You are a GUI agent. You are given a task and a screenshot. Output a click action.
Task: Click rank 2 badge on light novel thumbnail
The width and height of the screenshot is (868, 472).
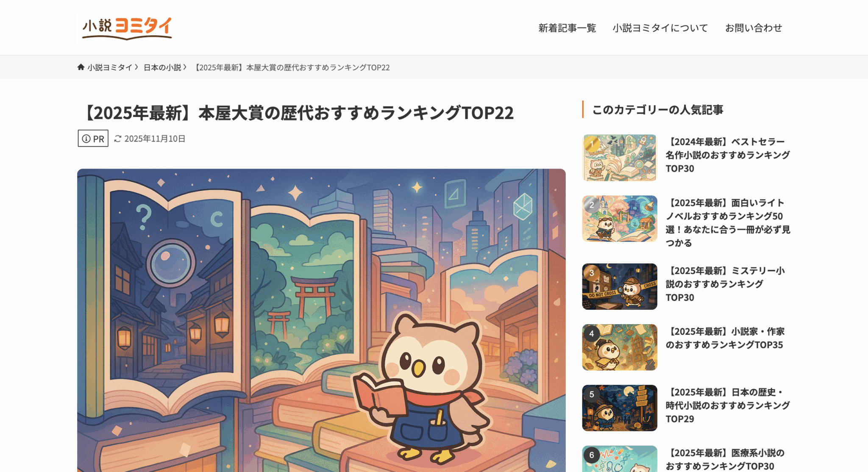tap(592, 205)
